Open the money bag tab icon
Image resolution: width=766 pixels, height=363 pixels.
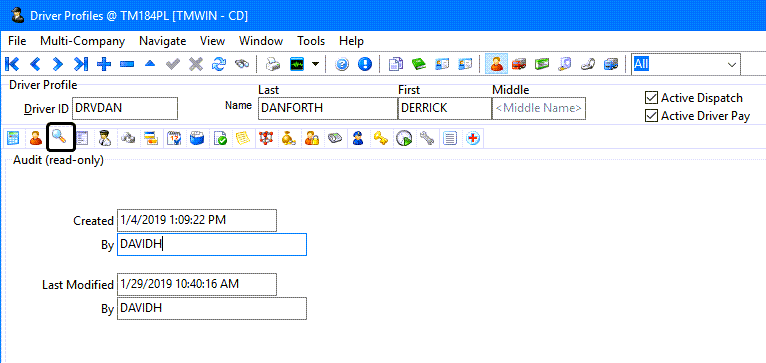coord(289,139)
